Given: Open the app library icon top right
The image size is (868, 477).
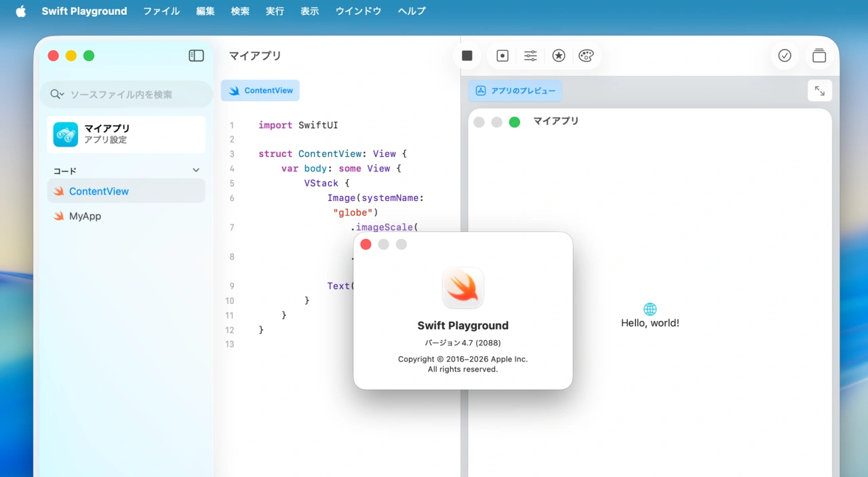Looking at the screenshot, I should pos(819,56).
